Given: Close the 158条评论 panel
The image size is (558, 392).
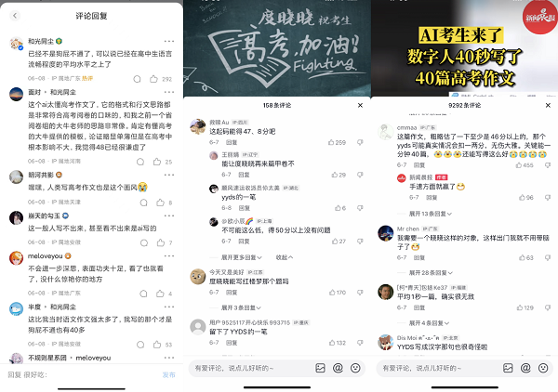Looking at the screenshot, I should click(x=360, y=105).
